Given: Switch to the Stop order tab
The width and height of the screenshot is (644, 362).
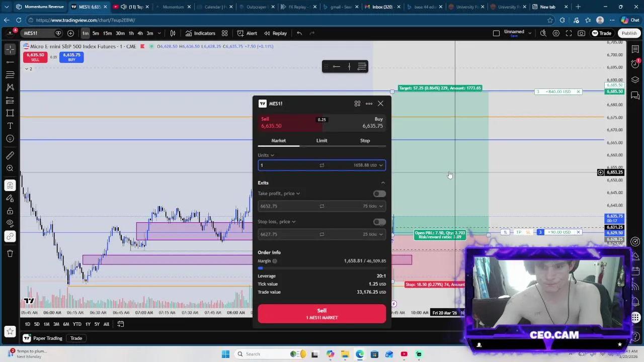Looking at the screenshot, I should tap(365, 141).
